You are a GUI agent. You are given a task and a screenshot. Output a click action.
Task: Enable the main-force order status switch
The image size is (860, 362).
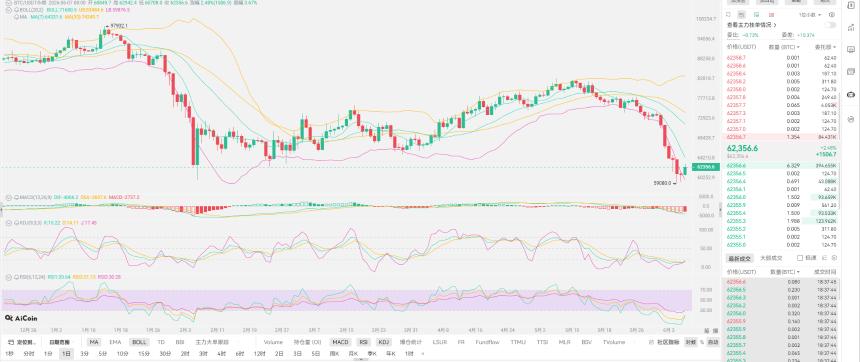pos(831,25)
